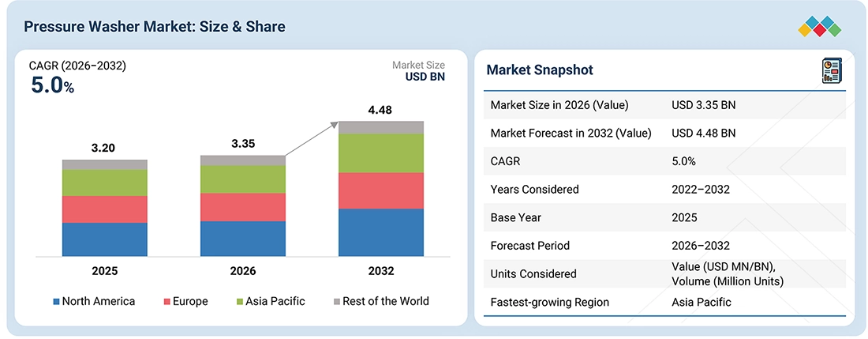
Task: Click the Rest of the World gray swatch
Action: pyautogui.click(x=336, y=302)
